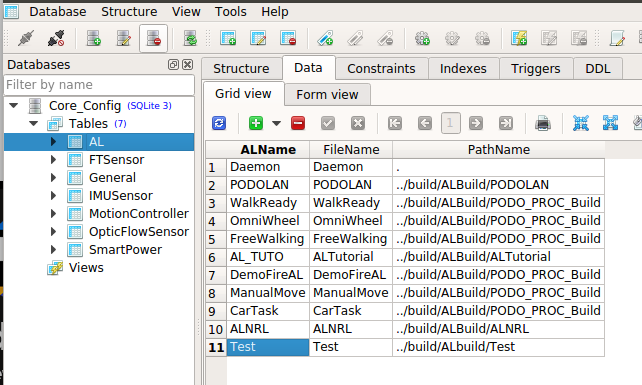
Task: Click the Add database toolbar icon
Action: [x=94, y=38]
